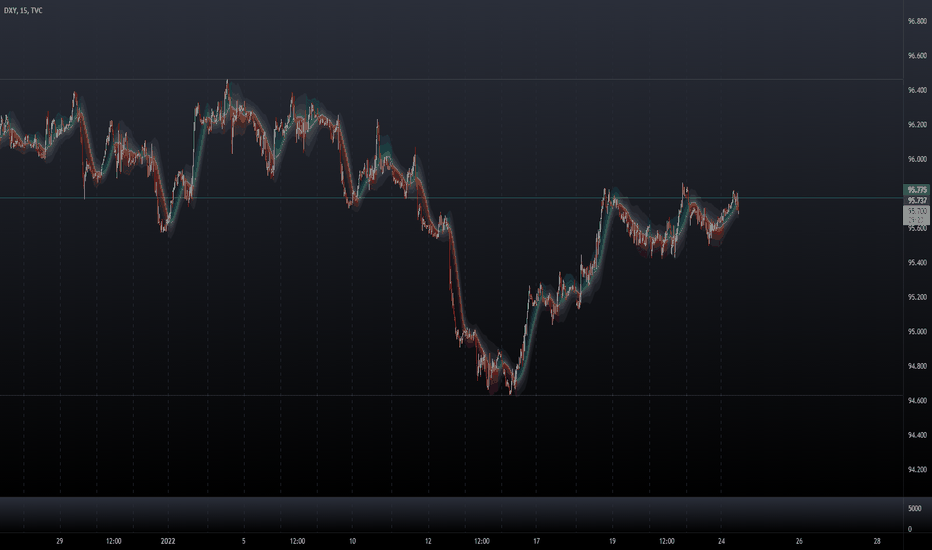Click the 94.800 price scale label
Viewport: 932px width, 550px height.
[917, 366]
